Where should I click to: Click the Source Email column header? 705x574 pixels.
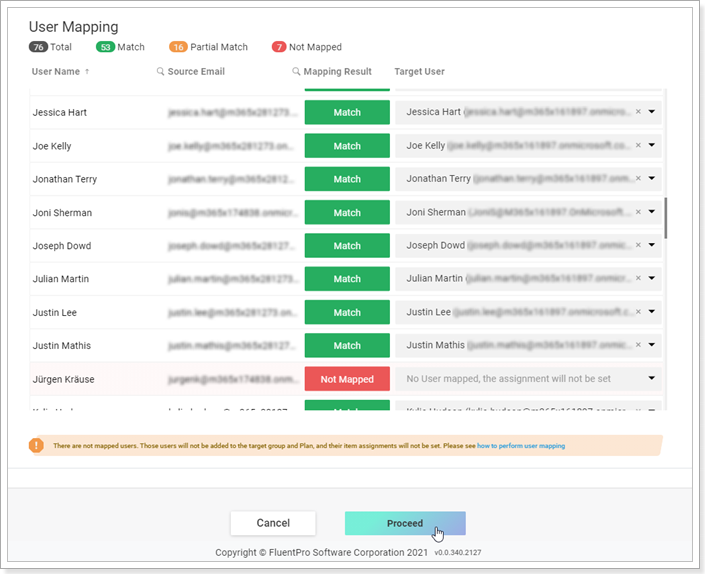tap(196, 71)
